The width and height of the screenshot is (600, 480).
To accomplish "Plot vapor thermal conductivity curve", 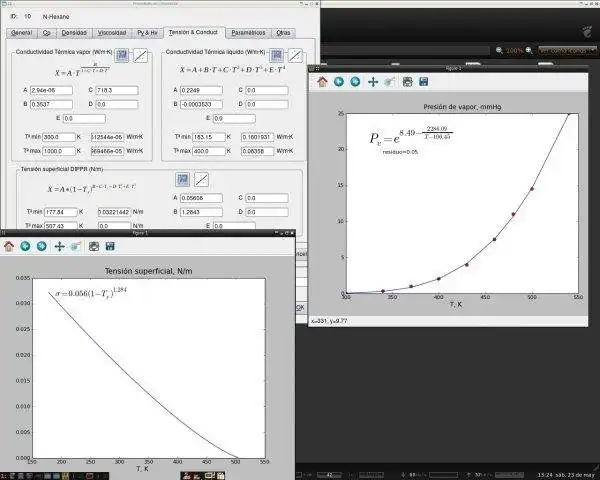I will click(140, 56).
